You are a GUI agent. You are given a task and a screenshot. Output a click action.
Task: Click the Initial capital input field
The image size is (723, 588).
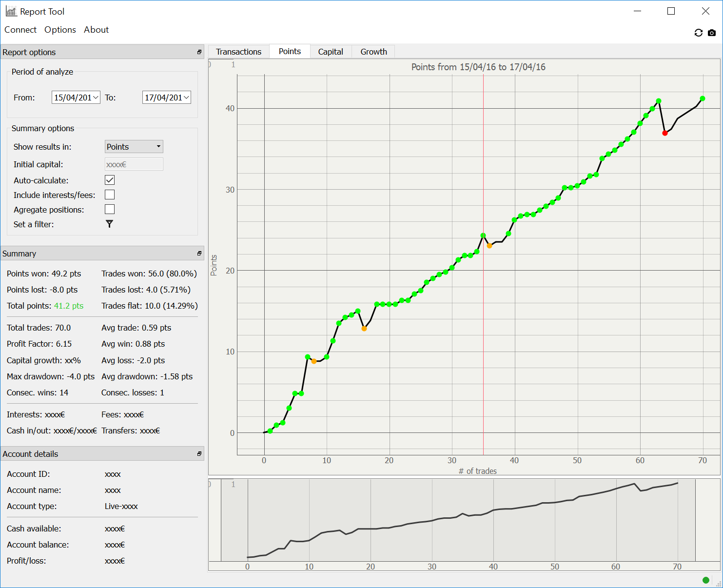pyautogui.click(x=134, y=165)
